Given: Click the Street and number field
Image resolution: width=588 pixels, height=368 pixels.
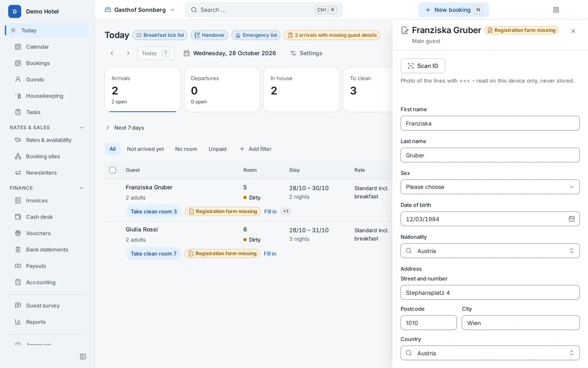Looking at the screenshot, I should (x=490, y=293).
